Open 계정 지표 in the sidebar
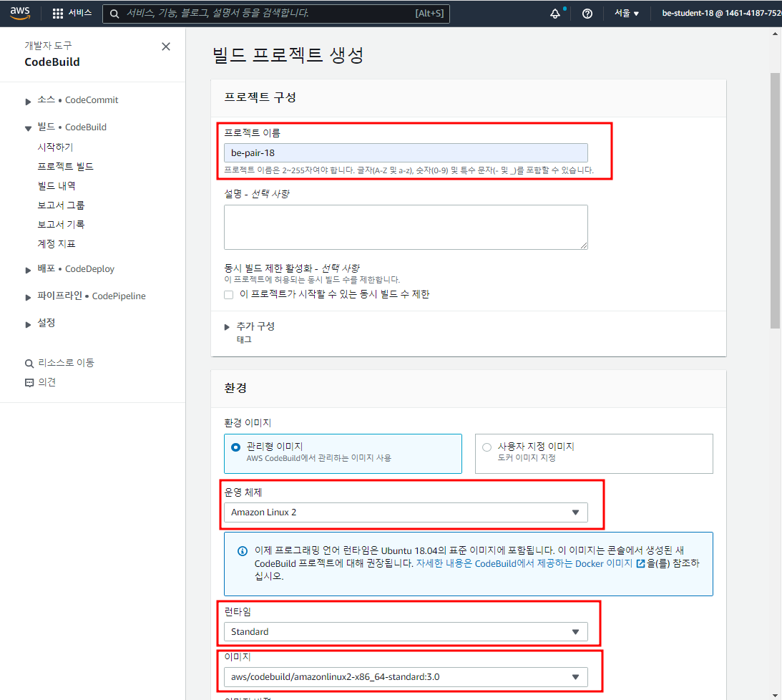Screen dimensions: 782x700 point(57,244)
